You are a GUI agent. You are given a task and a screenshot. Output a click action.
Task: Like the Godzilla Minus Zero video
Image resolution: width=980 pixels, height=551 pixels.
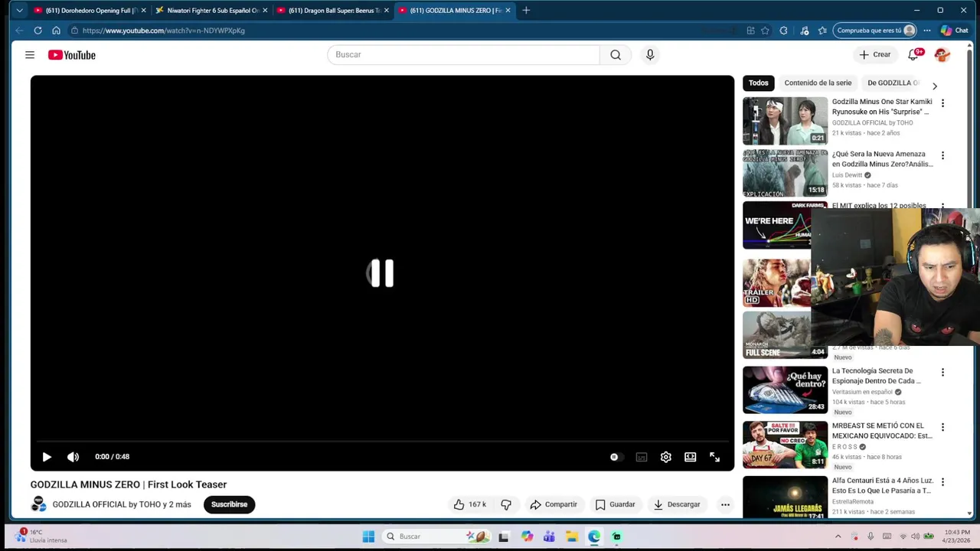click(x=469, y=504)
